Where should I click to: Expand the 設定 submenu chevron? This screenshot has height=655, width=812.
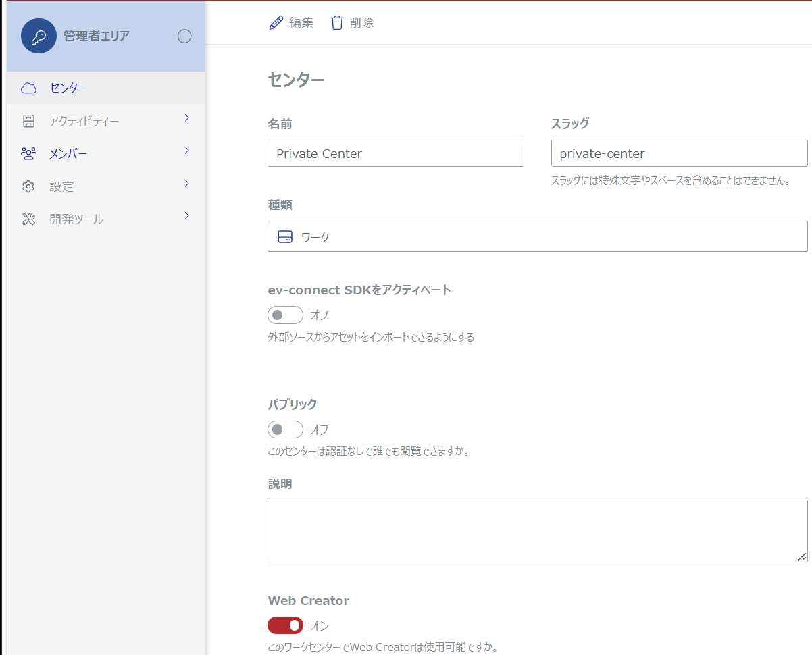[187, 184]
